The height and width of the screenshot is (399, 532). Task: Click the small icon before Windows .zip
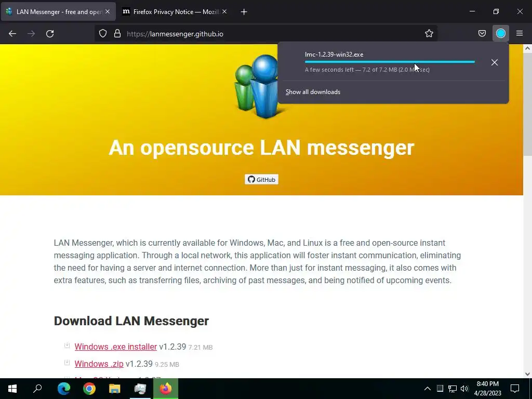pyautogui.click(x=67, y=362)
